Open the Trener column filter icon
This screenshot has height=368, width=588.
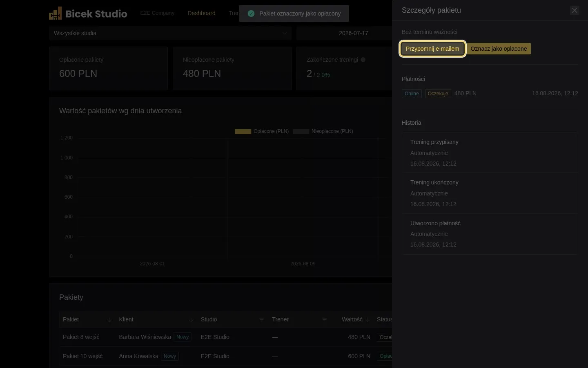324,320
